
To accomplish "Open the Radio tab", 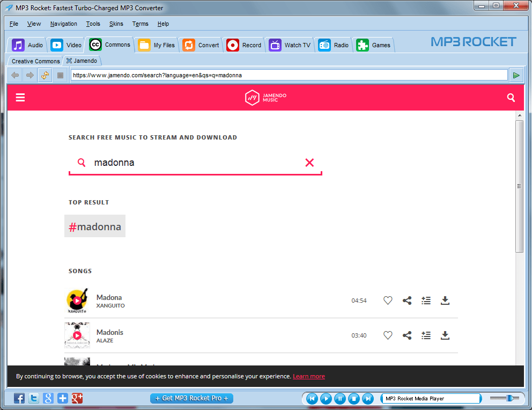I will (x=333, y=45).
